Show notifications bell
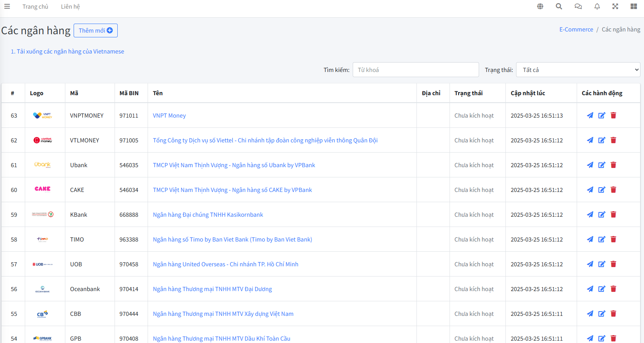This screenshot has width=644, height=343. point(597,6)
